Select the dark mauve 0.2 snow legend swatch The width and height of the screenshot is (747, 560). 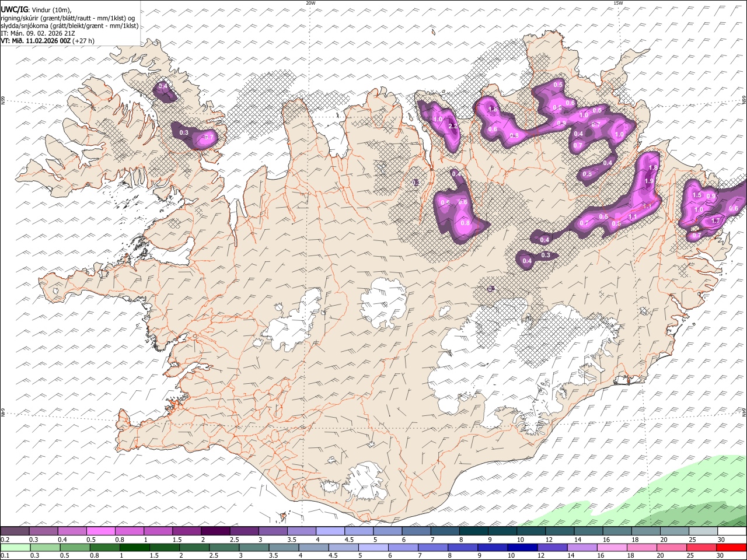tap(15, 531)
